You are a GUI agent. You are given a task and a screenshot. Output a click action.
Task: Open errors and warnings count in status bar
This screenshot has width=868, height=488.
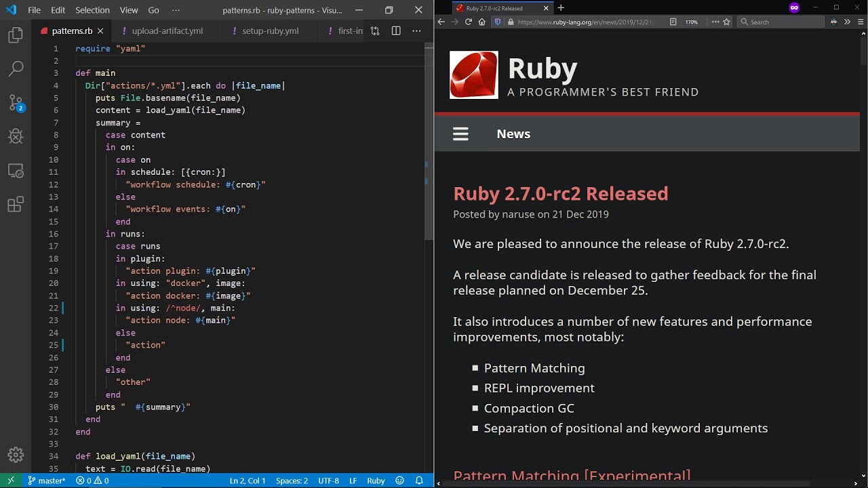click(92, 481)
